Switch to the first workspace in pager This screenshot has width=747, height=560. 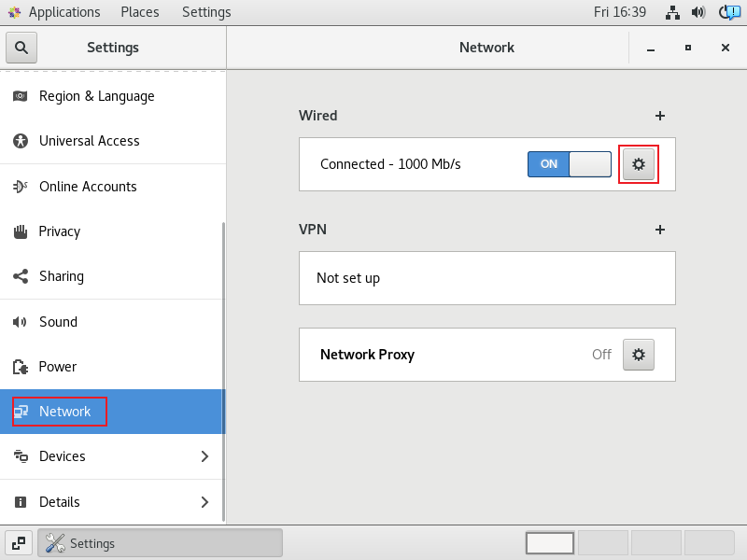[550, 543]
